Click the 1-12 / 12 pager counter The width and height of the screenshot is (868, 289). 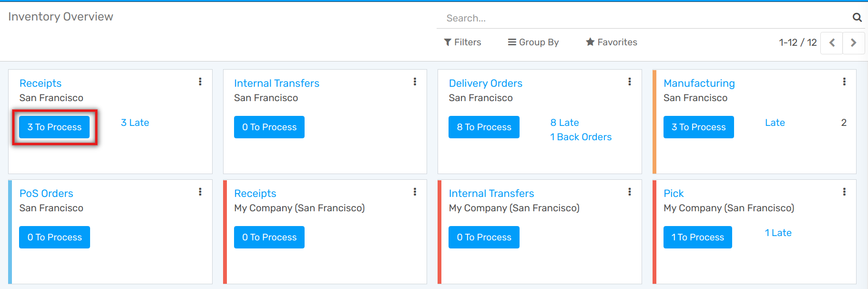click(797, 42)
